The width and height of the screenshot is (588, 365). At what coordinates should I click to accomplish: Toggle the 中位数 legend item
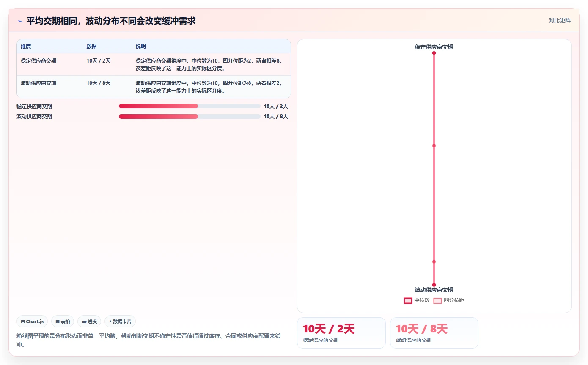coord(417,300)
